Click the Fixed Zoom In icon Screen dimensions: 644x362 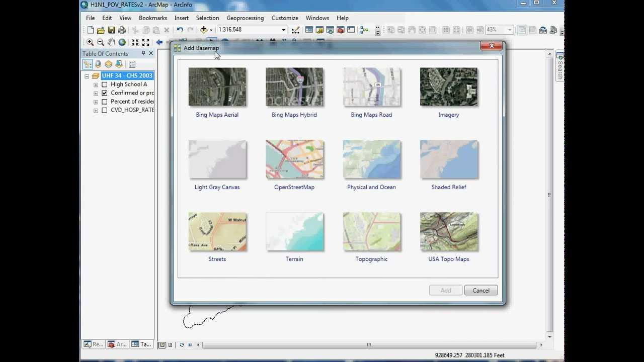tap(135, 42)
